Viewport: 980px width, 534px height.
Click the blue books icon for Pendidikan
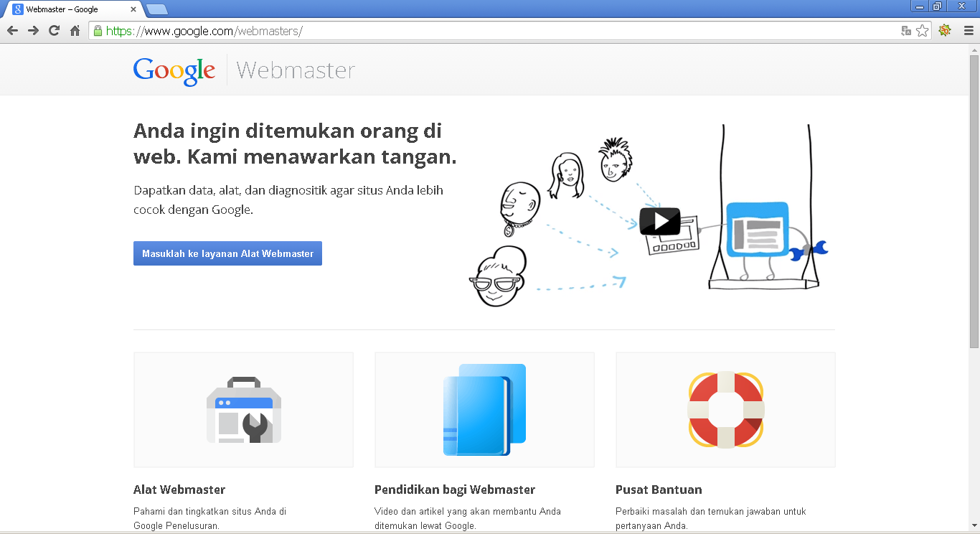tap(484, 409)
